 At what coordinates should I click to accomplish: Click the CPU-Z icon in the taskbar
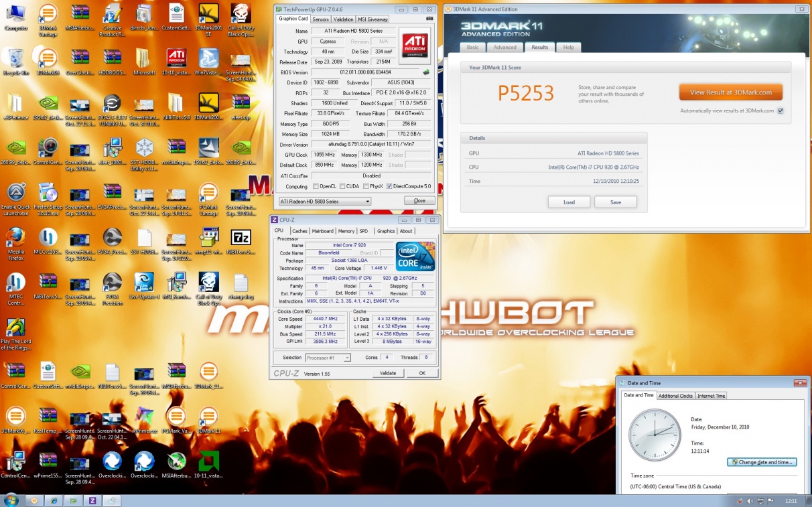click(92, 500)
